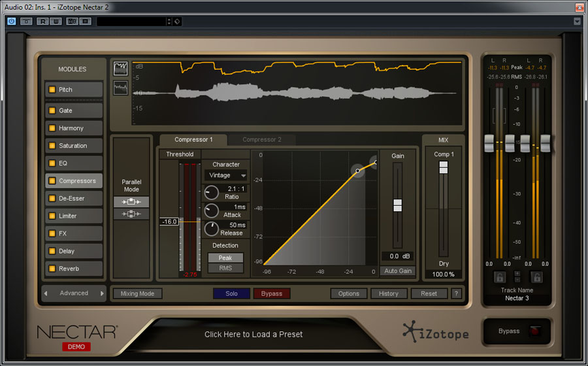Disable the De-Esser module enable light
The image size is (588, 366).
52,198
